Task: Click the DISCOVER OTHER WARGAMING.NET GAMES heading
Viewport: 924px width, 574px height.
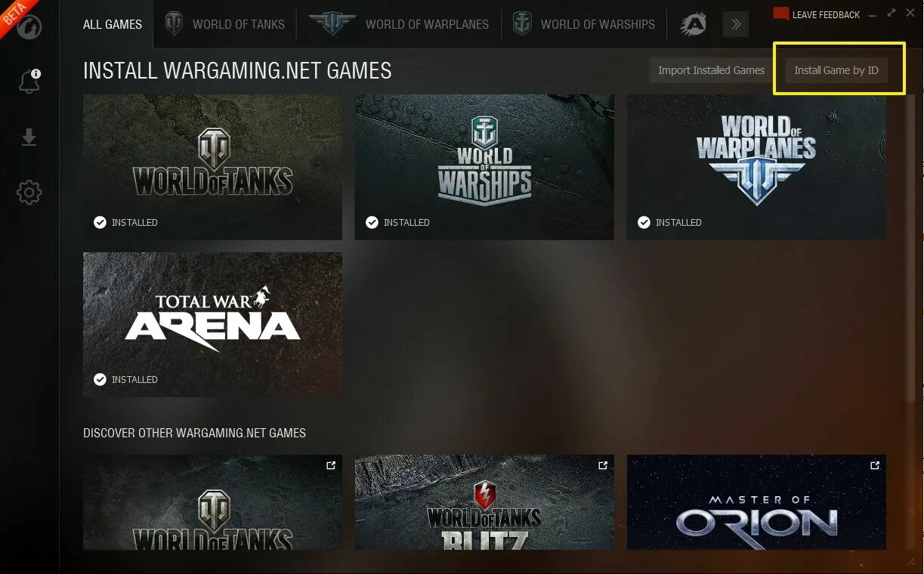Action: 194,434
